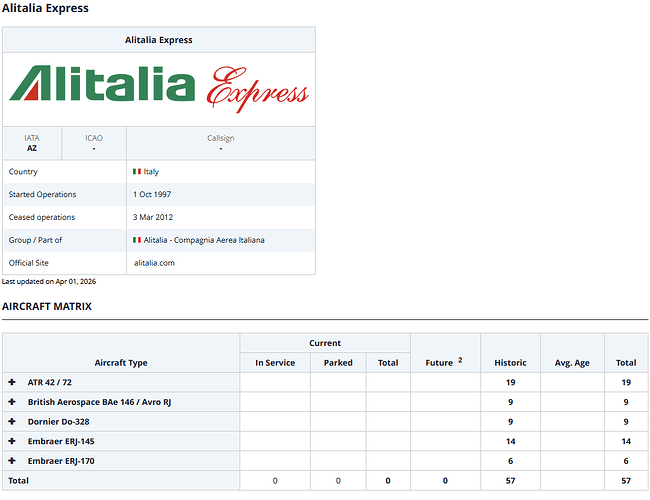The height and width of the screenshot is (500, 650).
Task: Expand the Embraer ERJ-145 row
Action: [x=12, y=441]
